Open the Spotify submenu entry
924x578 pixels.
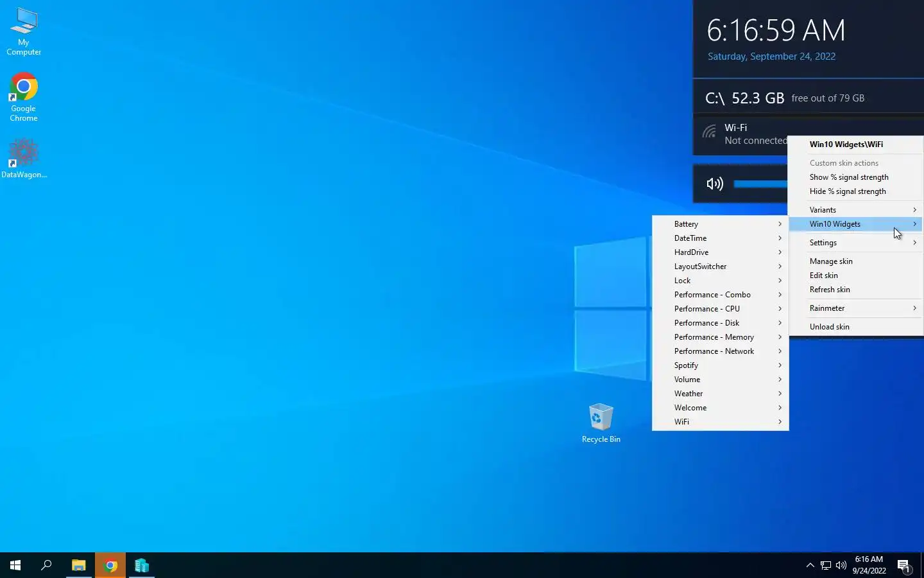[720, 365]
